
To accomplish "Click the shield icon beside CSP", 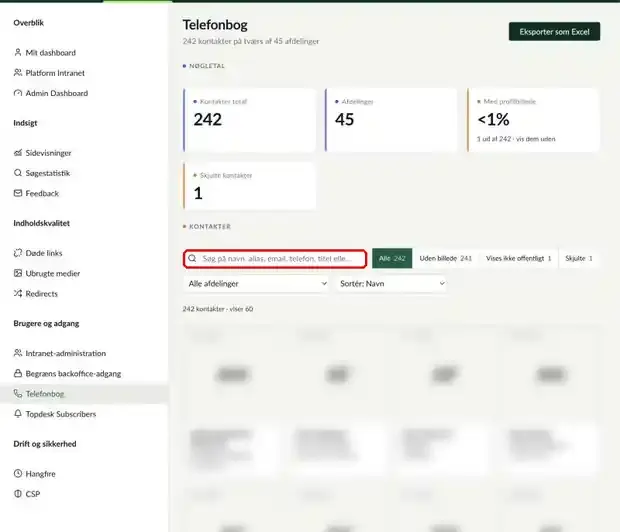I will (18, 494).
